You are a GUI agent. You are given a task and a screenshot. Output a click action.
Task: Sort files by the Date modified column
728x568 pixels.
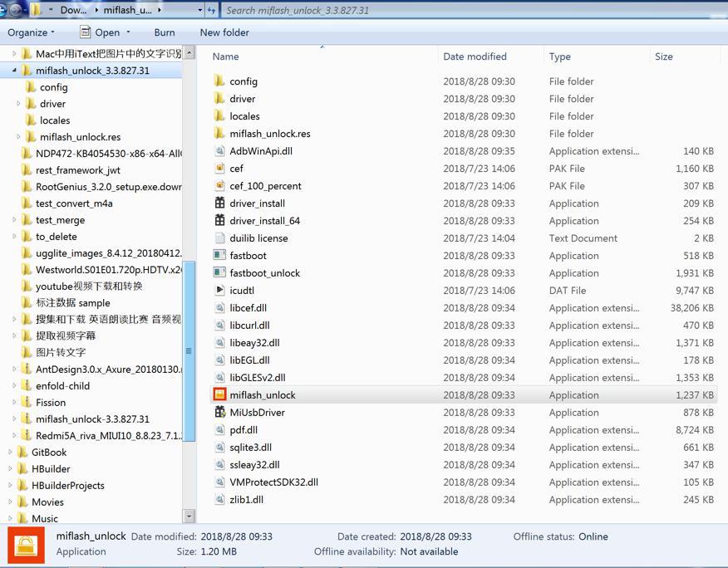point(490,56)
